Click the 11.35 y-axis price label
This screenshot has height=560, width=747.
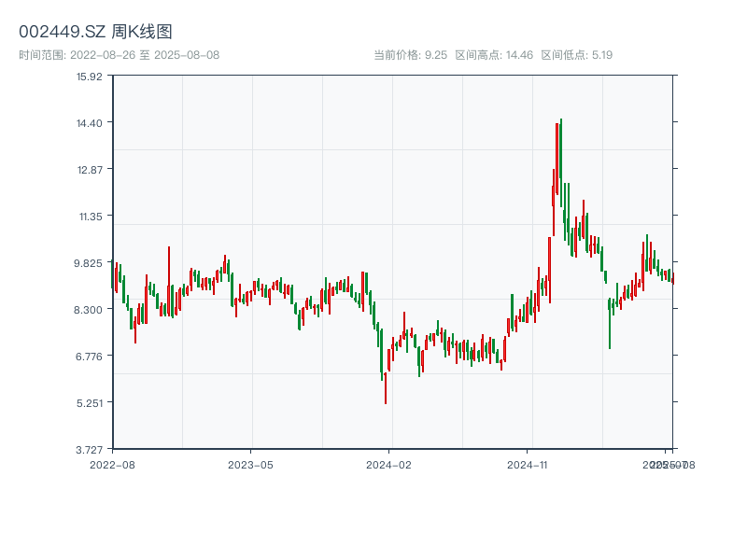[90, 217]
